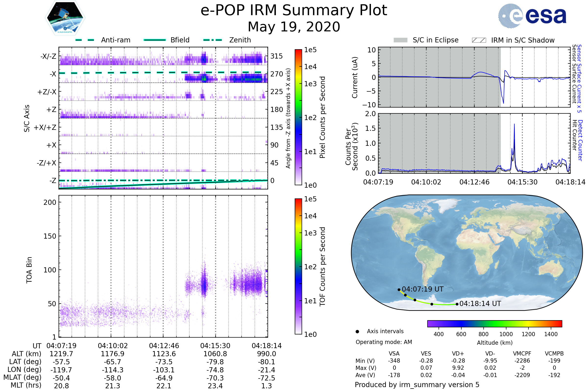Click the Pixel Counts per Second colorbar
Viewport: 588px width, 392px height.
point(298,117)
